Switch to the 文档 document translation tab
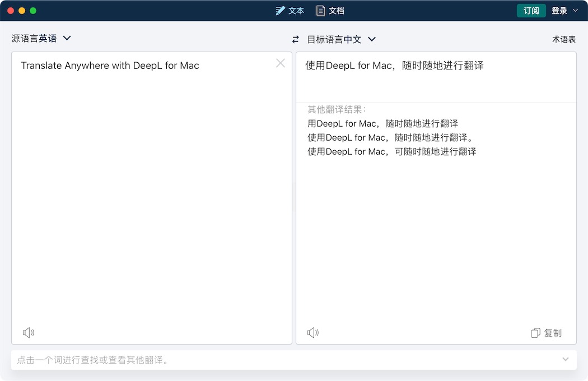This screenshot has width=588, height=381. point(330,11)
